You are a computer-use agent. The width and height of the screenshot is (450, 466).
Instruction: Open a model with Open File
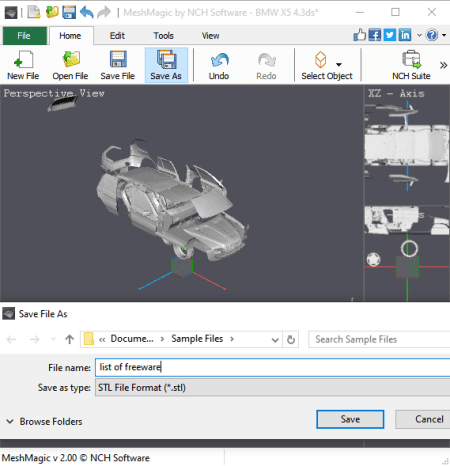pyautogui.click(x=70, y=65)
